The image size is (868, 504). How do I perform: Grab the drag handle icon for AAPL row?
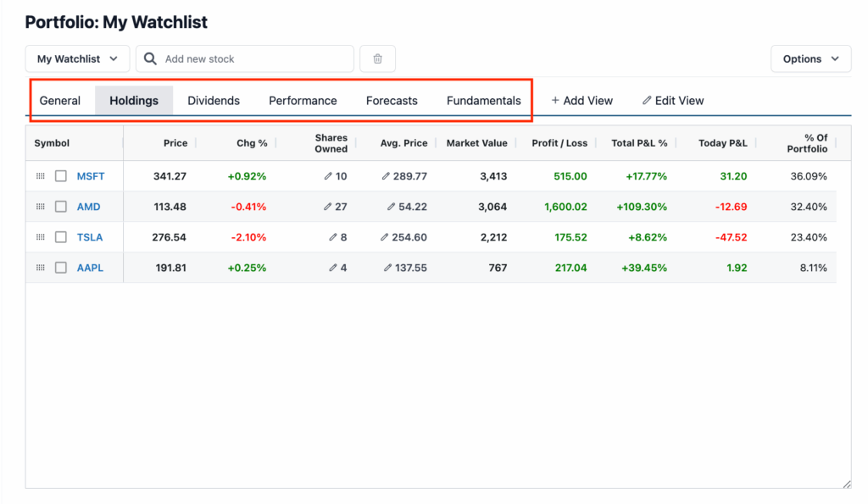40,268
